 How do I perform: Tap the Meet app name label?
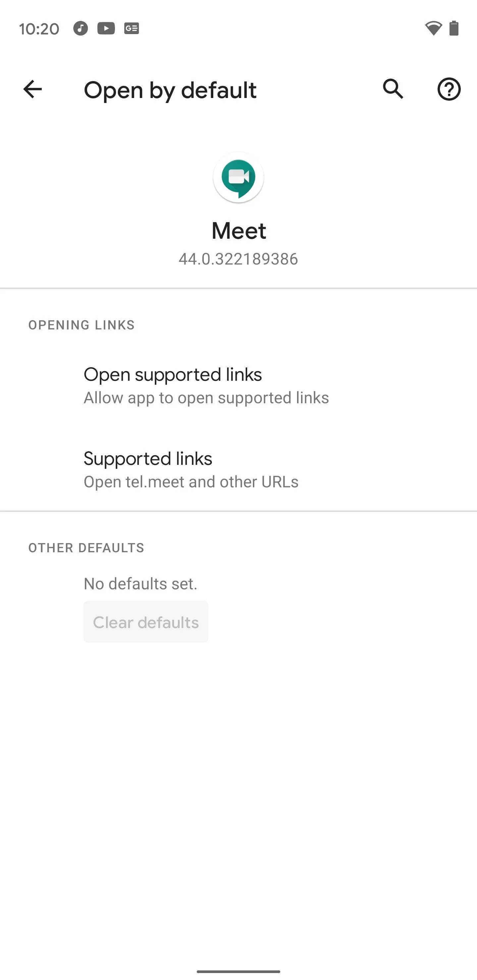coord(239,230)
